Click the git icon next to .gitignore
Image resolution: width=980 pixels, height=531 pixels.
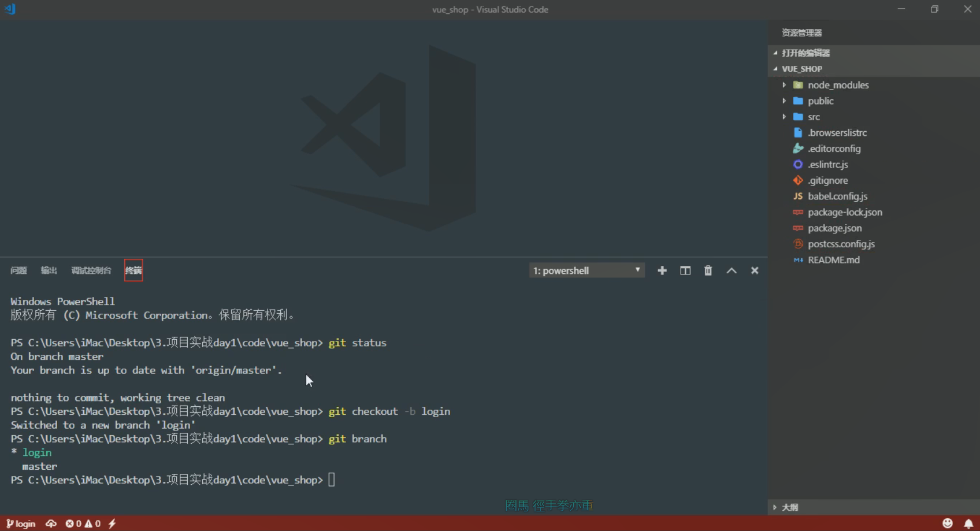point(798,180)
